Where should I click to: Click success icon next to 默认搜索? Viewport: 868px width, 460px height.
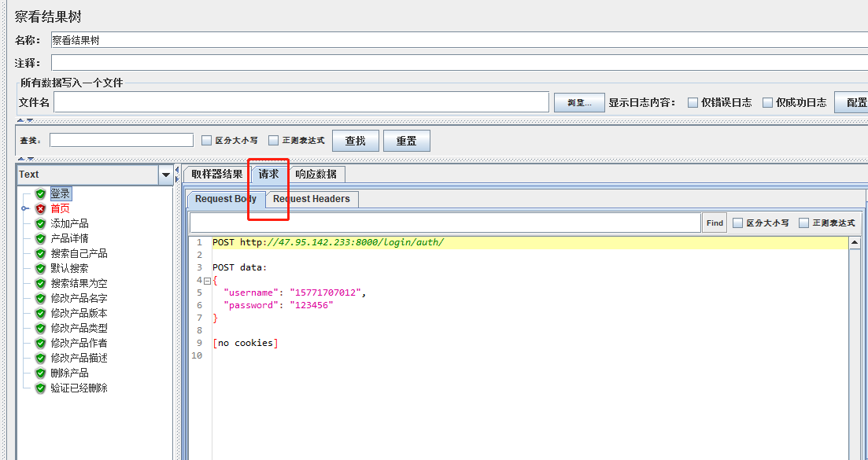[40, 269]
